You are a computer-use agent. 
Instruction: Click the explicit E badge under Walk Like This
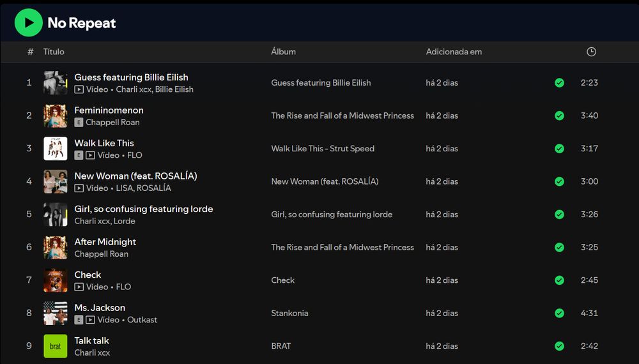click(x=79, y=155)
